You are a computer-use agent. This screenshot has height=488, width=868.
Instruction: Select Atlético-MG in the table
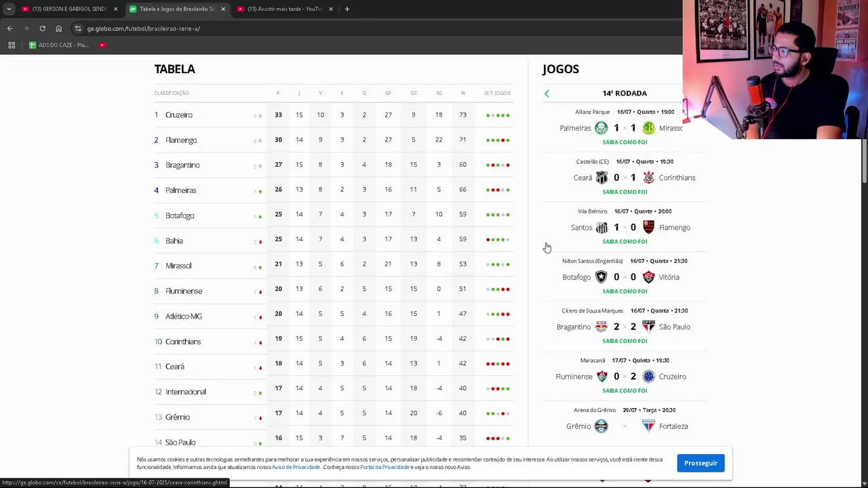[x=184, y=317]
